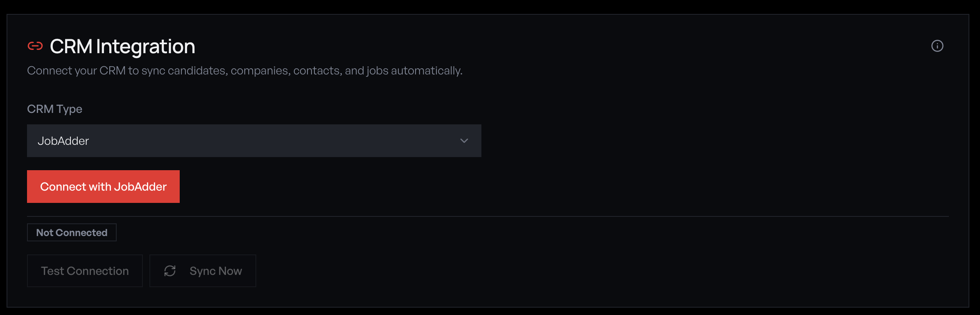Click the circled information icon

point(937,46)
